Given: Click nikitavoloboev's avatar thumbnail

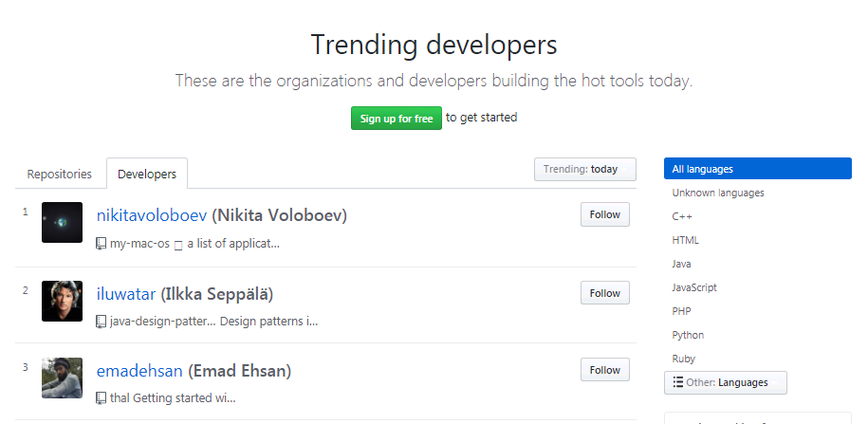Looking at the screenshot, I should click(62, 222).
